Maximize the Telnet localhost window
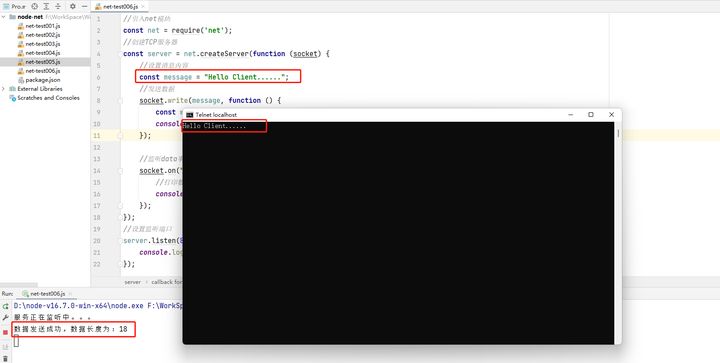This screenshot has width=720, height=363. 591,115
